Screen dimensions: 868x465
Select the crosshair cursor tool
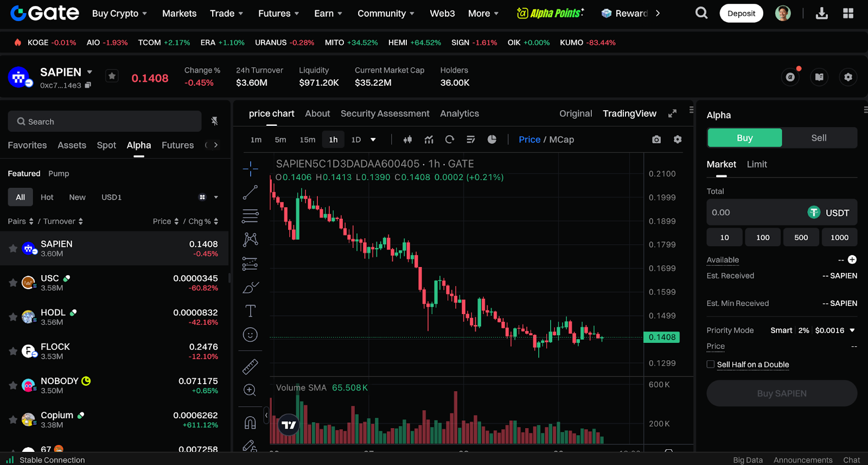(250, 169)
